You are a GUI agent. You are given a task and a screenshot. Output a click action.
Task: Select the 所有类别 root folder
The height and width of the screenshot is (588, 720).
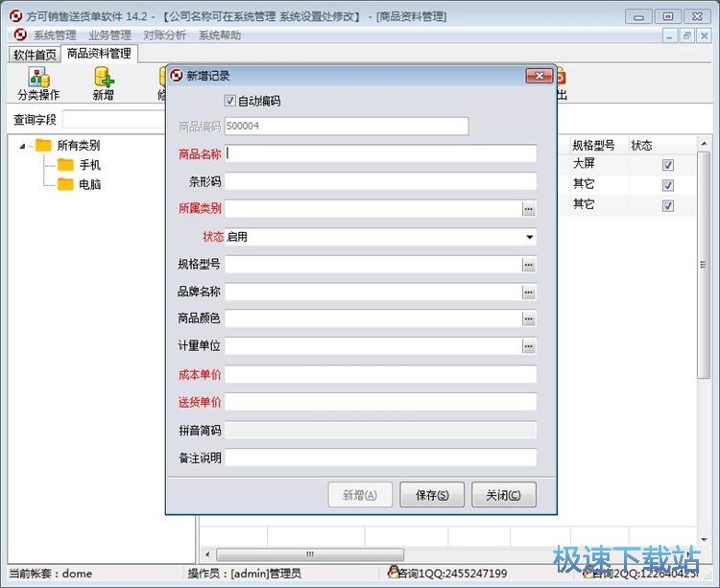pos(68,146)
